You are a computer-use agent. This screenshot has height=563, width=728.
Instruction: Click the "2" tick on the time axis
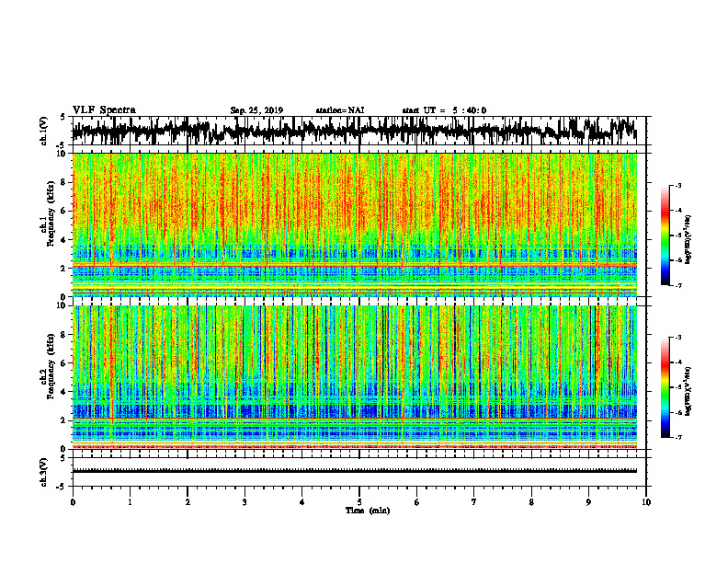(188, 502)
